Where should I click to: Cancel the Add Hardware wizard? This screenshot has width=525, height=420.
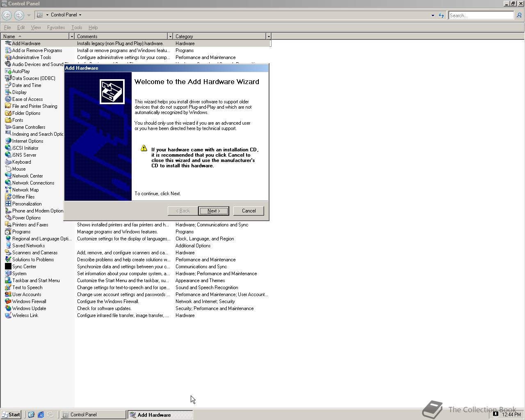249,211
